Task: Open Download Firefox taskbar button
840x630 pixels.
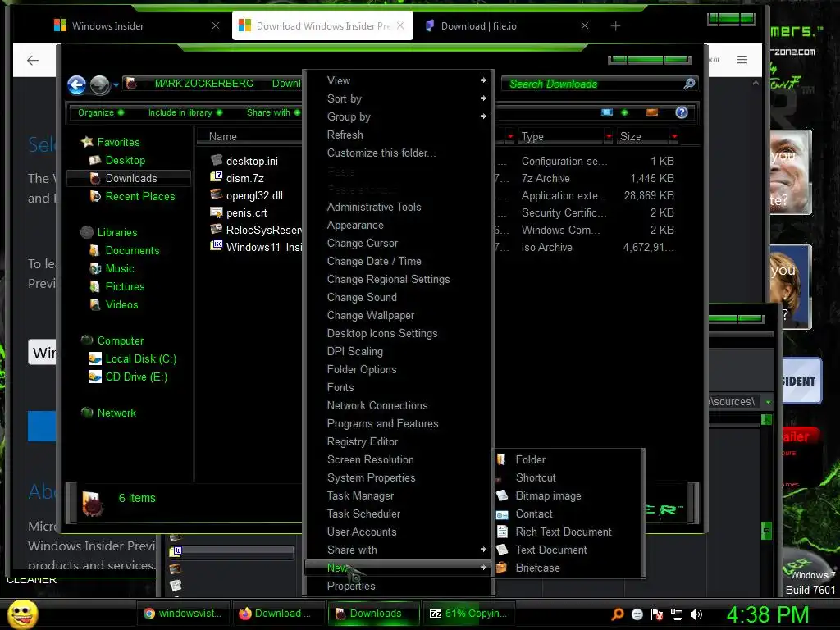Action: click(x=277, y=614)
